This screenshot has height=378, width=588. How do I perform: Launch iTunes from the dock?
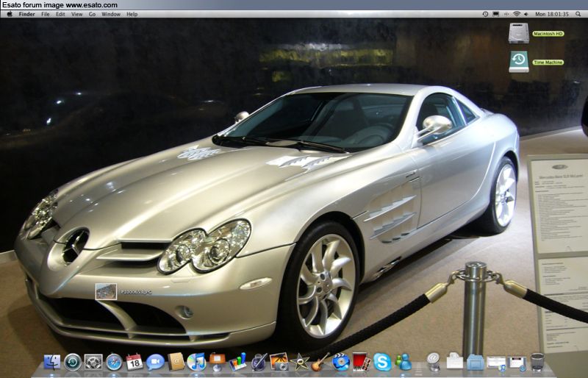(x=196, y=362)
